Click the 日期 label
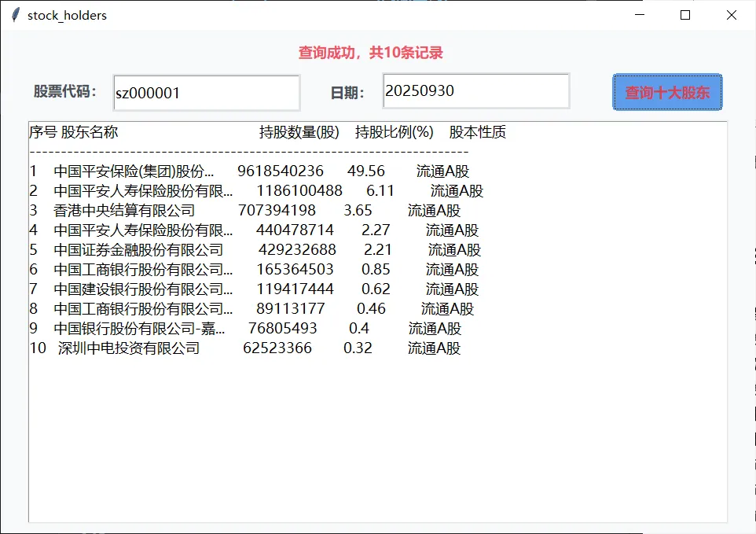This screenshot has width=756, height=534. 347,93
